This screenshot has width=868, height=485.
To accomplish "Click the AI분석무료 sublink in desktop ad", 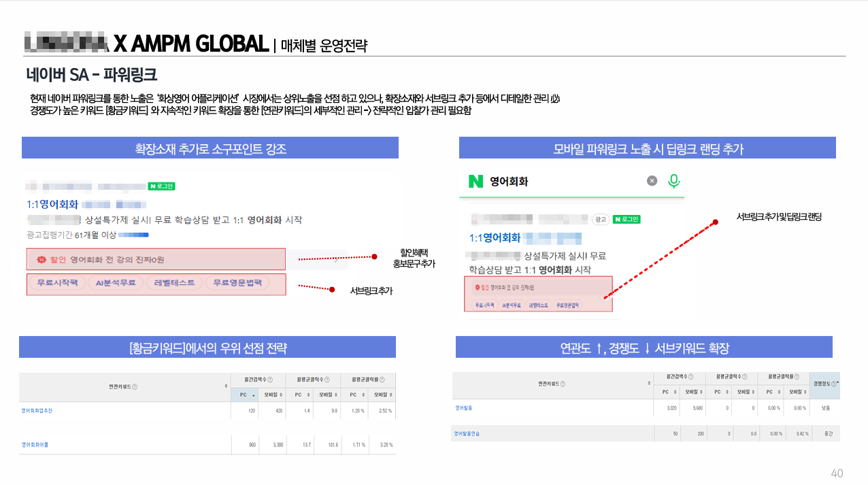I will 114,283.
